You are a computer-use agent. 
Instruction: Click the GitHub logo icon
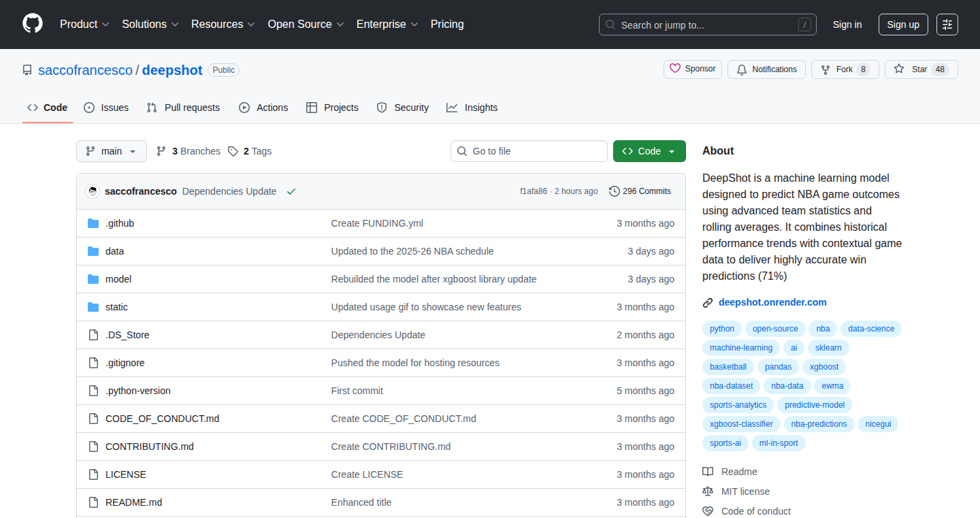point(33,24)
